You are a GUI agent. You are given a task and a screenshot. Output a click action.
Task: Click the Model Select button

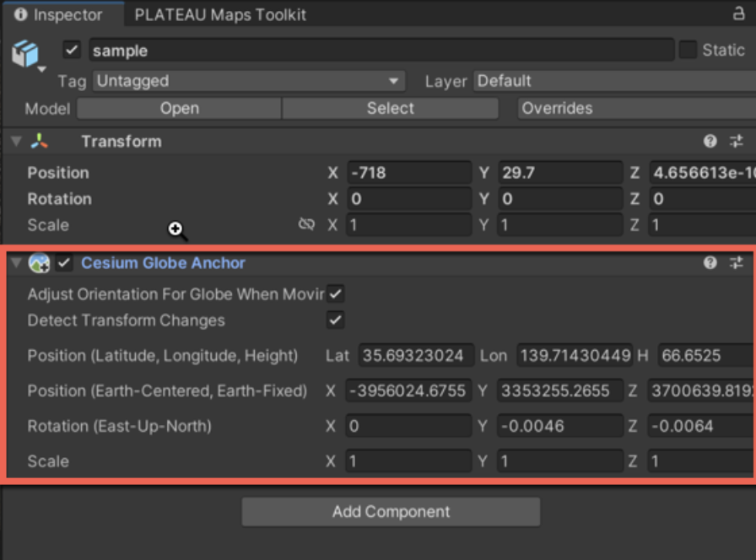[x=390, y=109]
